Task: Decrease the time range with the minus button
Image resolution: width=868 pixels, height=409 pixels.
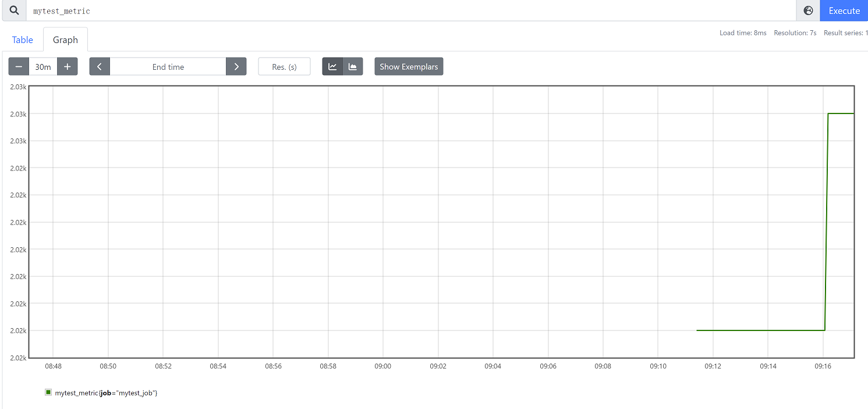Action: 19,66
